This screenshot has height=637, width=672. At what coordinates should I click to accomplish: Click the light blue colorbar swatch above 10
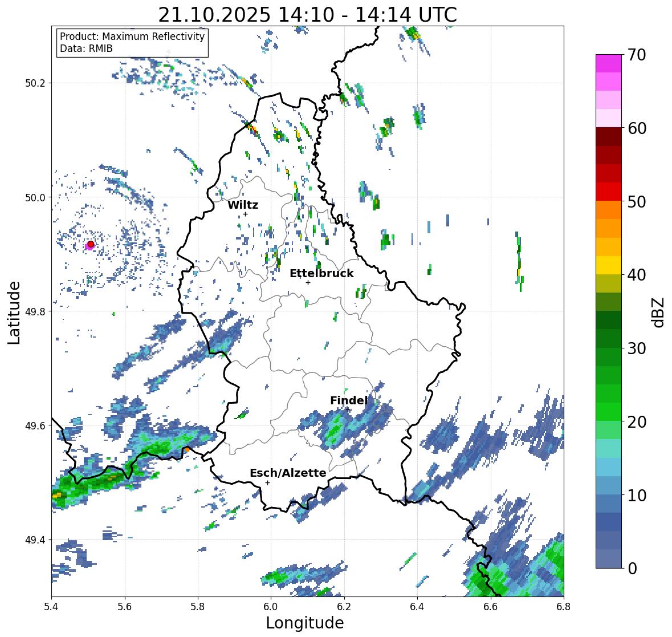[x=609, y=485]
